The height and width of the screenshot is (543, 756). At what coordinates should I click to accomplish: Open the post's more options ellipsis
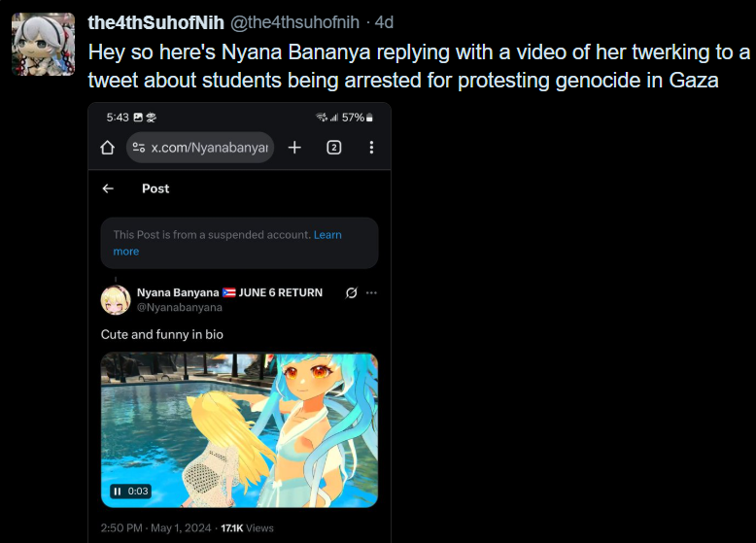tap(371, 292)
